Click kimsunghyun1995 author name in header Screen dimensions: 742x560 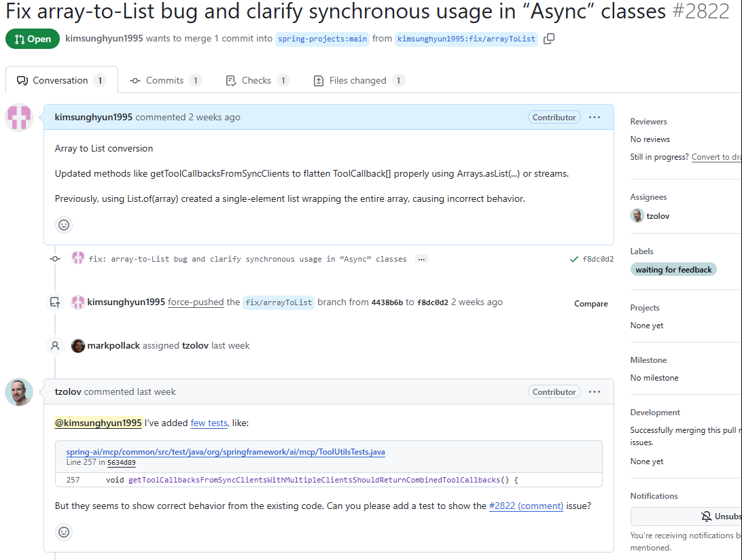(x=104, y=38)
